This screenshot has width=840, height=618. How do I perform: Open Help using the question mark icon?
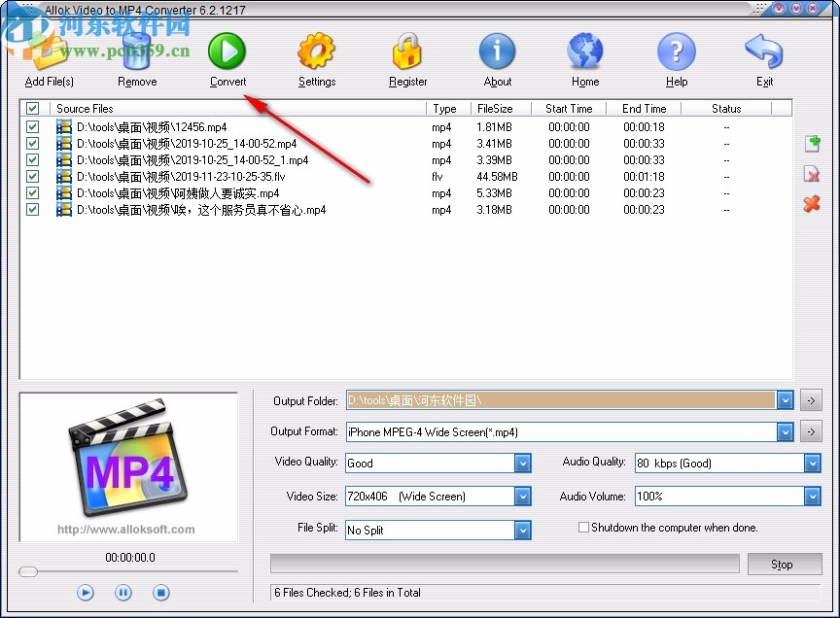click(676, 51)
